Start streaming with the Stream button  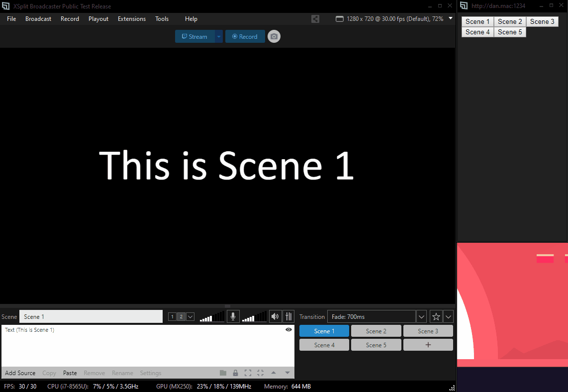tap(195, 37)
